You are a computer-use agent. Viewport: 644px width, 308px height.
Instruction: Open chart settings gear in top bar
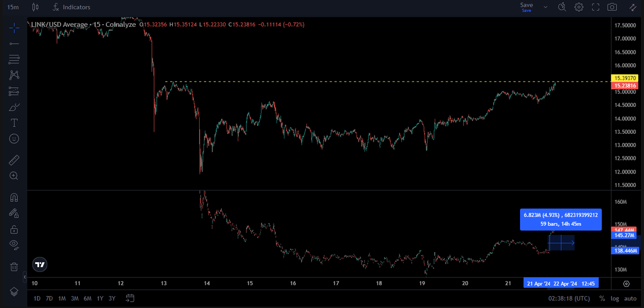(x=579, y=7)
